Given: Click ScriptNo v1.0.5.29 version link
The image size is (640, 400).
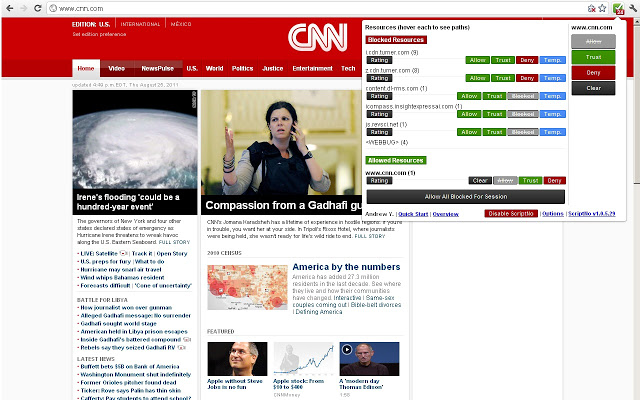Looking at the screenshot, I should (591, 213).
